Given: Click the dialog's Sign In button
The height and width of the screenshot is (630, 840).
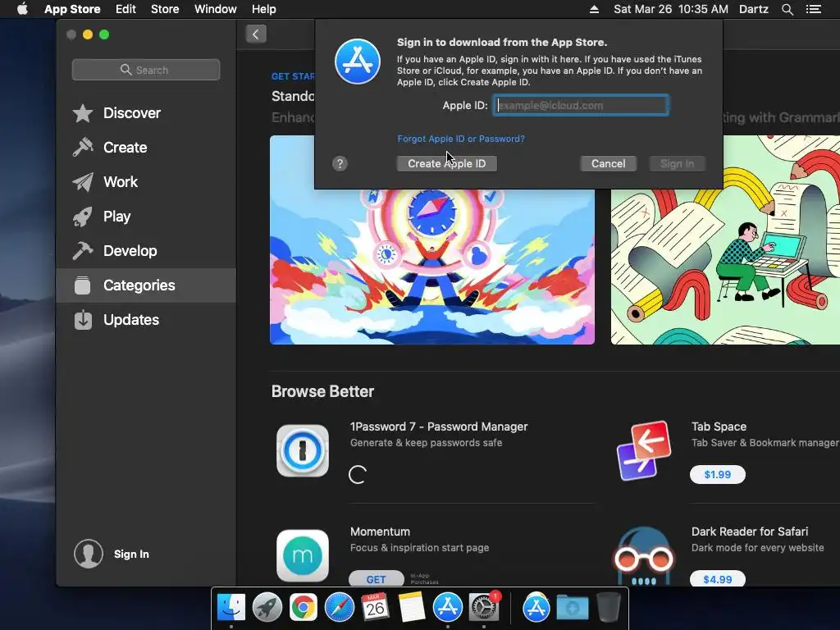Looking at the screenshot, I should click(677, 163).
